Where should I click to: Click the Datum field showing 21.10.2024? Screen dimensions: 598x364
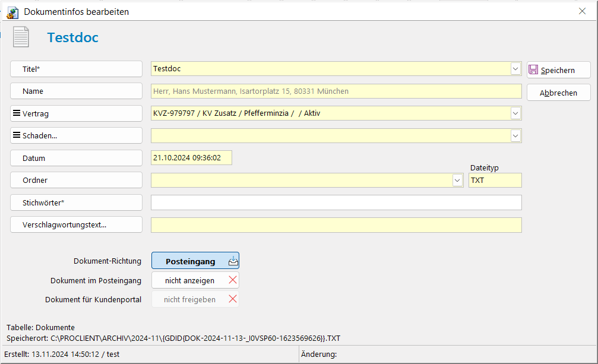pyautogui.click(x=192, y=157)
